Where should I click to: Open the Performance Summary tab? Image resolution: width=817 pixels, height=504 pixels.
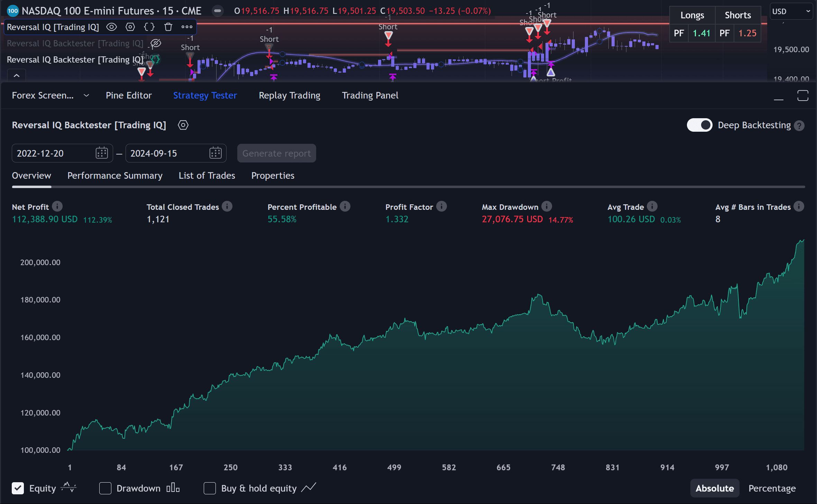click(115, 176)
